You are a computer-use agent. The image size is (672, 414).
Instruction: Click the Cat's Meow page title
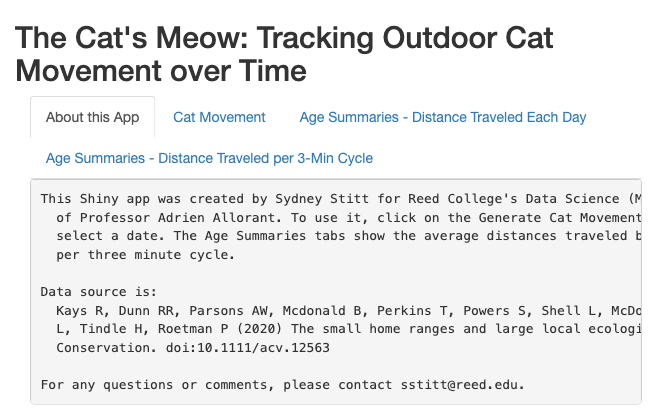point(284,54)
